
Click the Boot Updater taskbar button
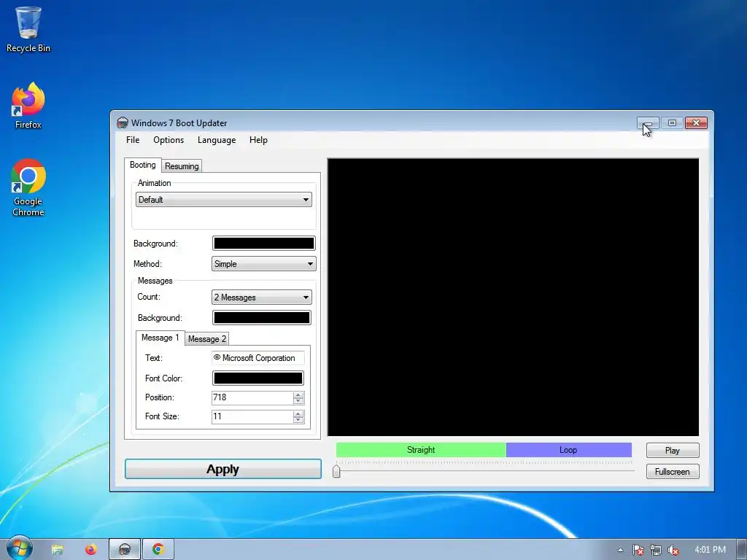(x=125, y=550)
